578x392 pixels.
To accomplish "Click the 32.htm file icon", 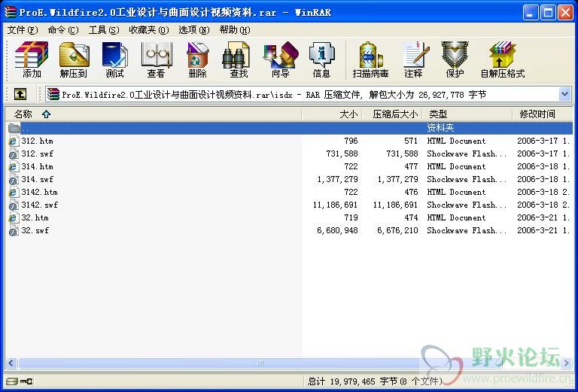I will [14, 217].
